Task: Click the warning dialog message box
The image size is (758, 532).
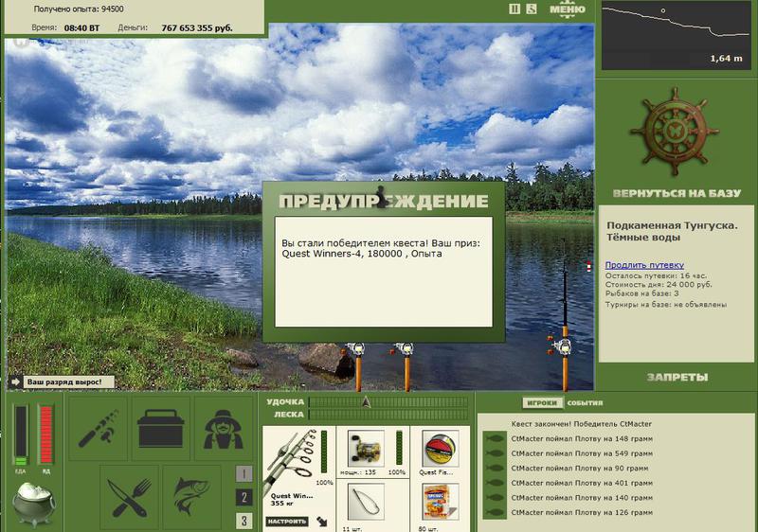Action: (384, 272)
